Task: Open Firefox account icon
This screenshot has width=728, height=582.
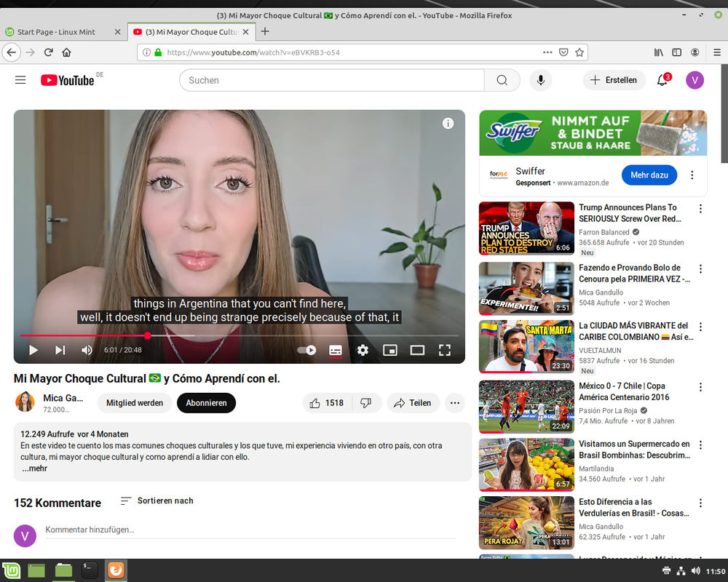Action: 695,52
